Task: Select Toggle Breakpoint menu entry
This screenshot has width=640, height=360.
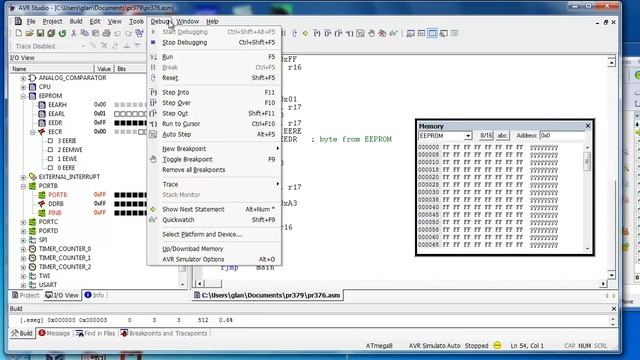Action: [x=215, y=160]
